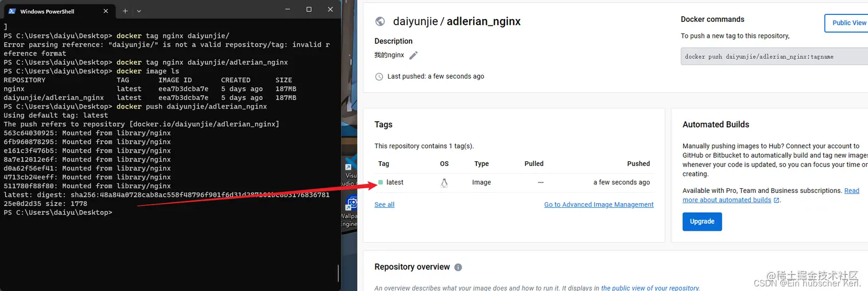This screenshot has width=868, height=291.
Task: Click the 我的nginx description text
Action: (x=389, y=55)
